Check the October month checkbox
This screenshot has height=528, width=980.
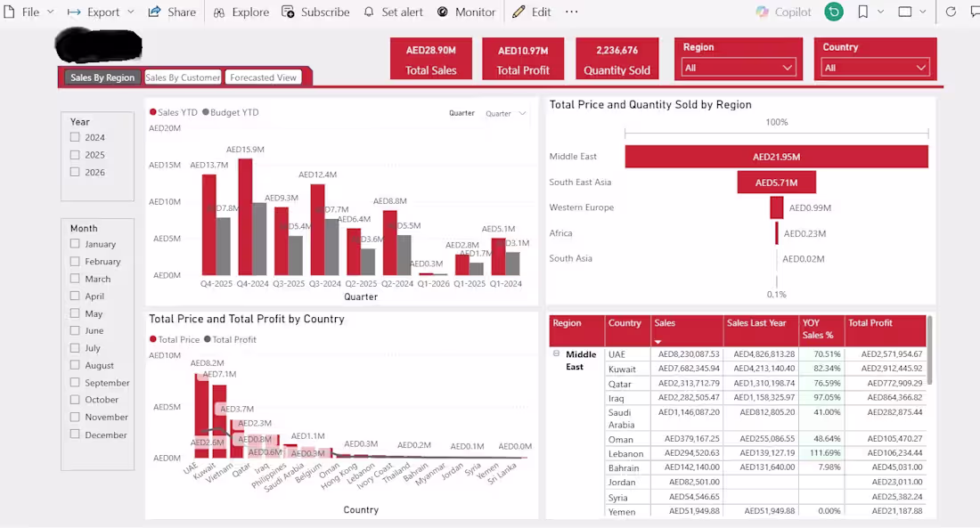pos(75,399)
